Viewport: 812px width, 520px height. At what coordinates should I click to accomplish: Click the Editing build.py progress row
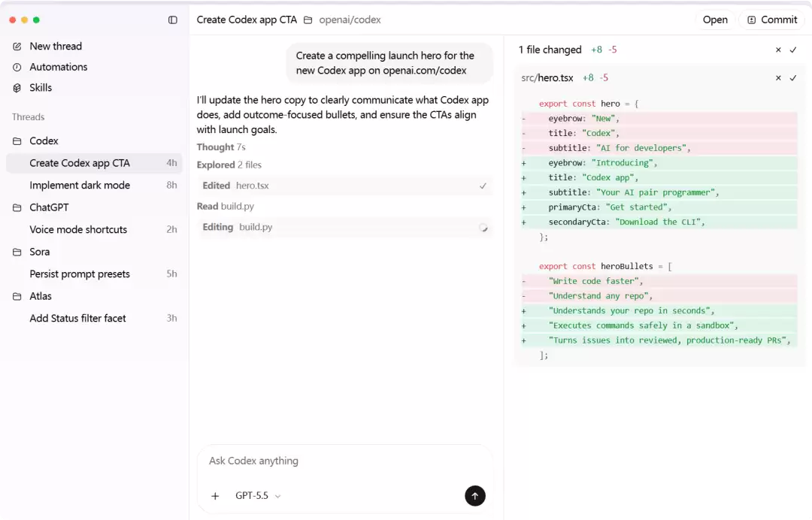pos(344,227)
